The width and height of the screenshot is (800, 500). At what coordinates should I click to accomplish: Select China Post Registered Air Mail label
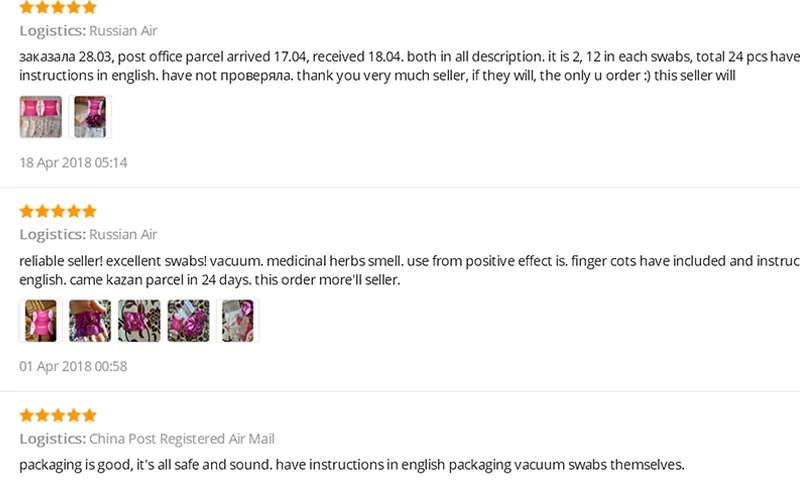(181, 439)
